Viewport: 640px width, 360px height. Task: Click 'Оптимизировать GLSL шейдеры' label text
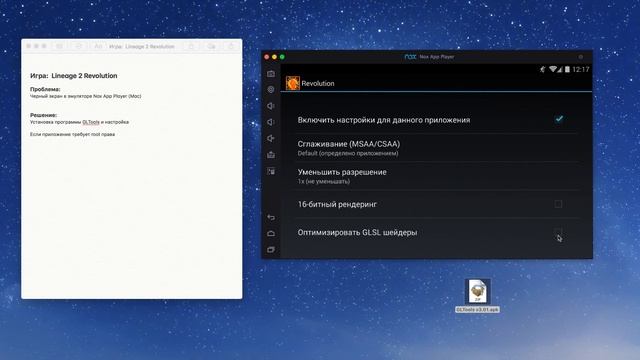357,232
